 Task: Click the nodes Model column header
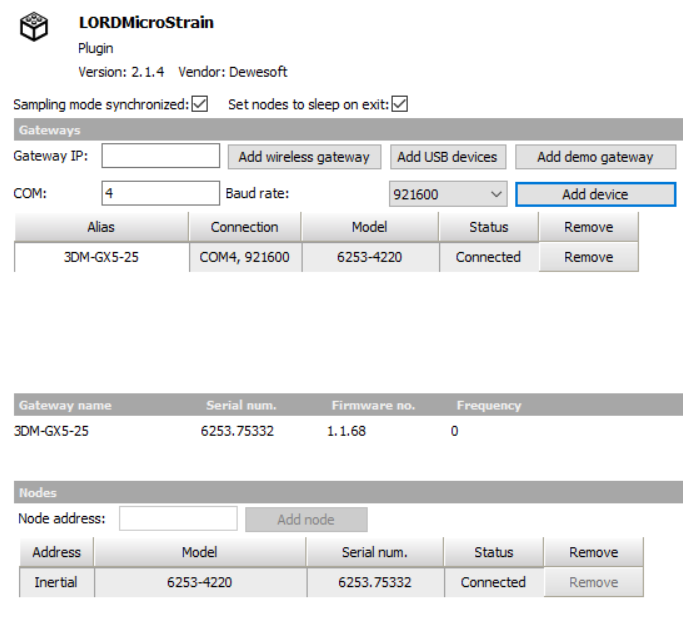pos(199,552)
